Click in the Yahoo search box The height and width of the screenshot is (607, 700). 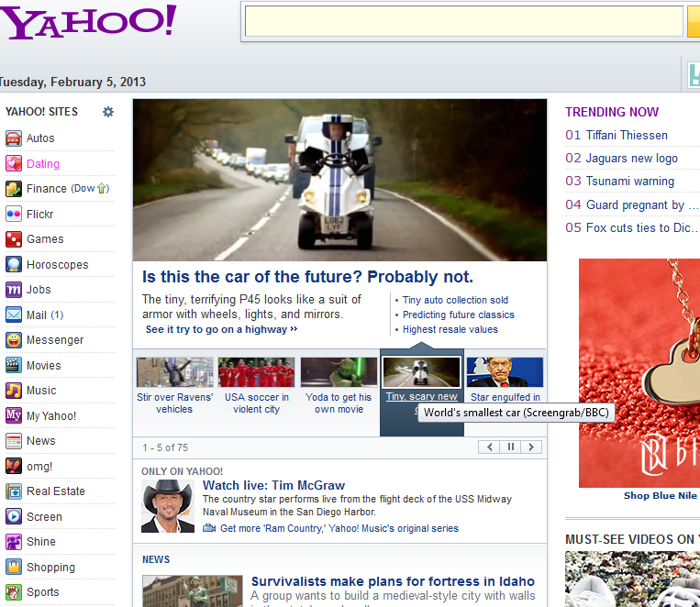pyautogui.click(x=464, y=21)
